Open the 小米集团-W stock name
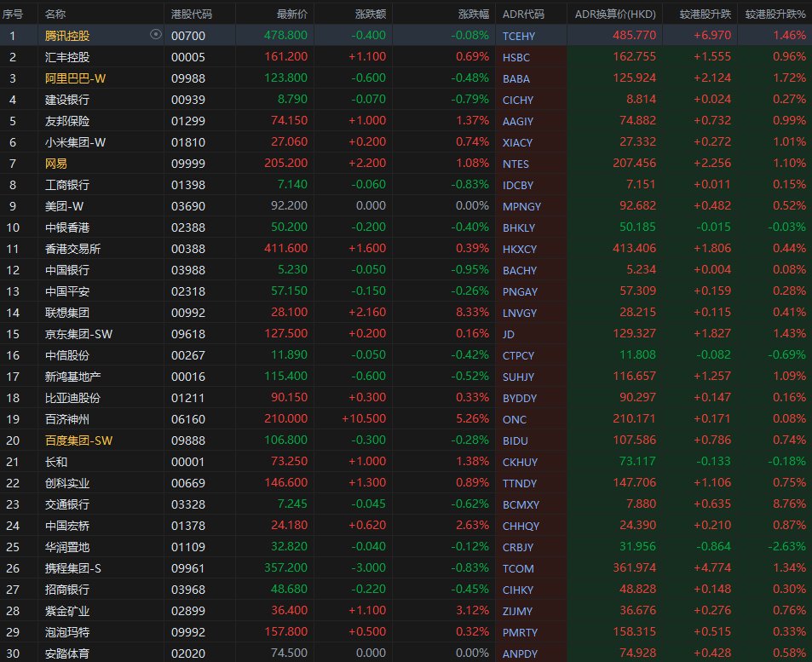The height and width of the screenshot is (662, 812). click(x=75, y=142)
